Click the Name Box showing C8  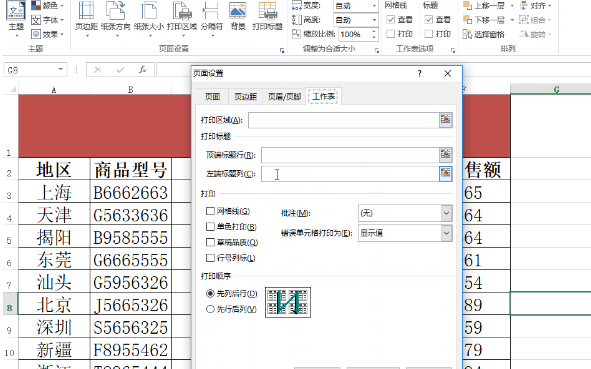pyautogui.click(x=30, y=70)
